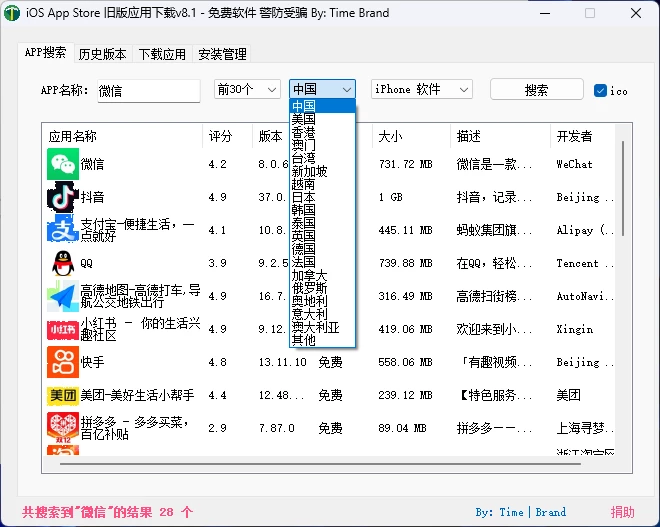
Task: Select the 快手 app name row
Action: (92, 362)
